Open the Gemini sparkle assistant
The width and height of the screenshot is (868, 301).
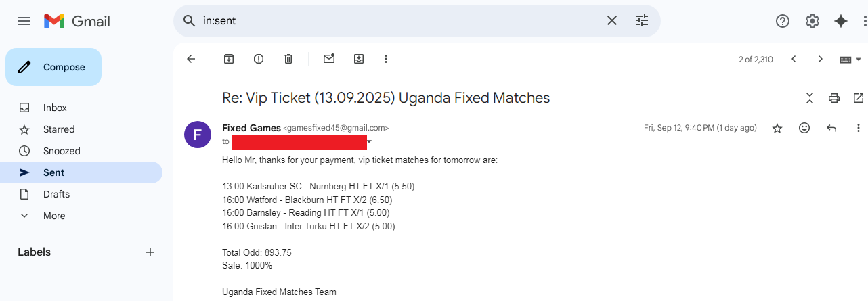point(841,21)
